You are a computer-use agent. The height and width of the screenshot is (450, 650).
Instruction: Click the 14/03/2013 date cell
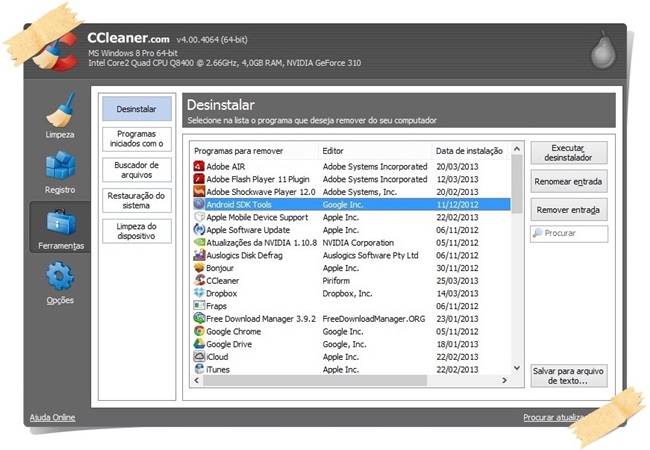point(457,293)
